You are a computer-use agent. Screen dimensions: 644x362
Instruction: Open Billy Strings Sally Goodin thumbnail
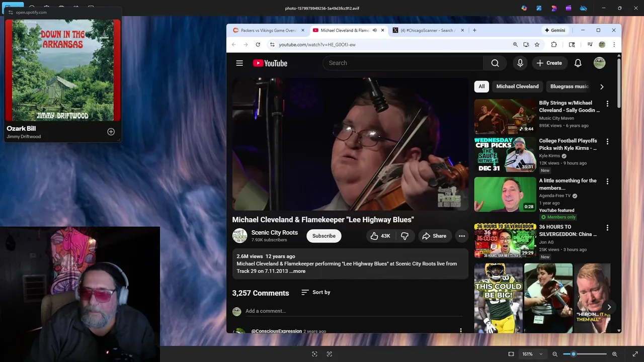tap(505, 116)
